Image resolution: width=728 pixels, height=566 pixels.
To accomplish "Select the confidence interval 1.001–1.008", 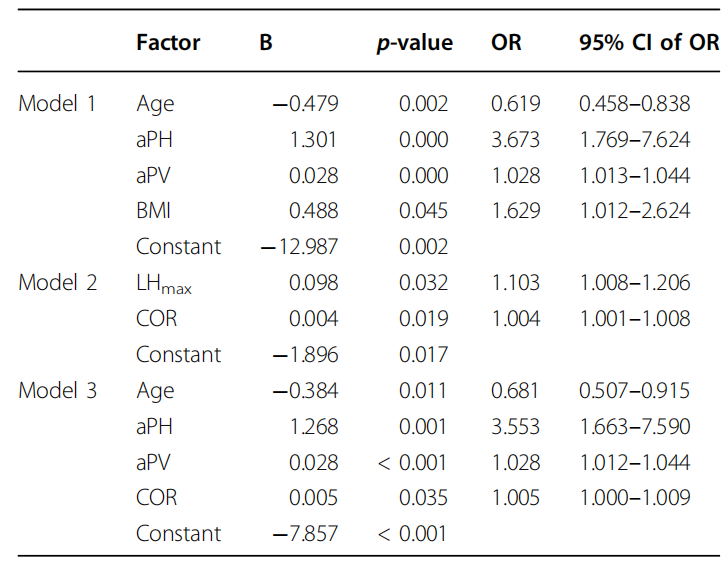I will [x=634, y=318].
